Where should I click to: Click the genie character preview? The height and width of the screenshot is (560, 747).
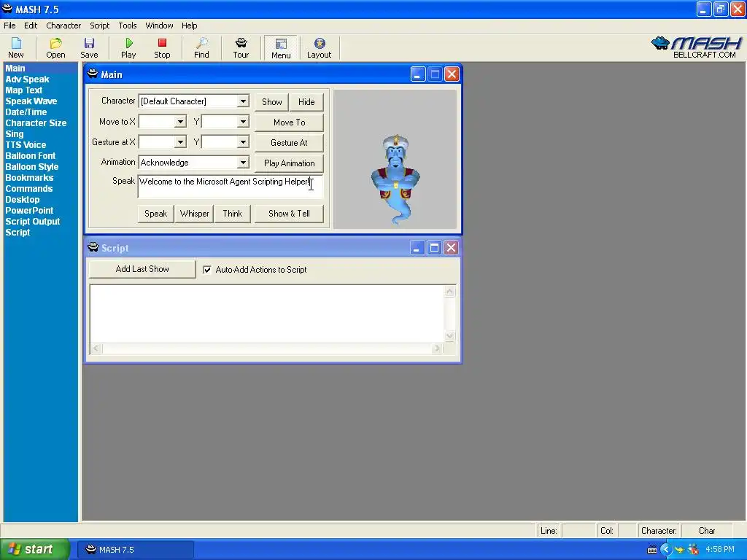(x=395, y=180)
